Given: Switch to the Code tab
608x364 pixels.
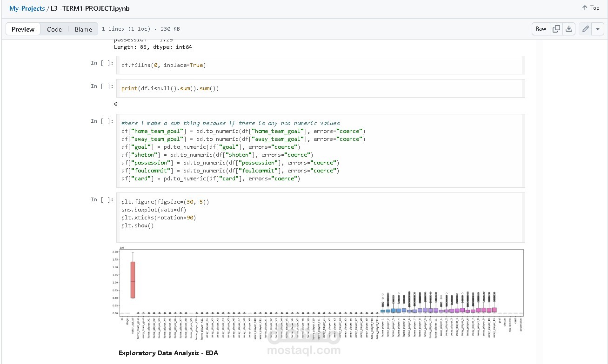Looking at the screenshot, I should [x=54, y=29].
